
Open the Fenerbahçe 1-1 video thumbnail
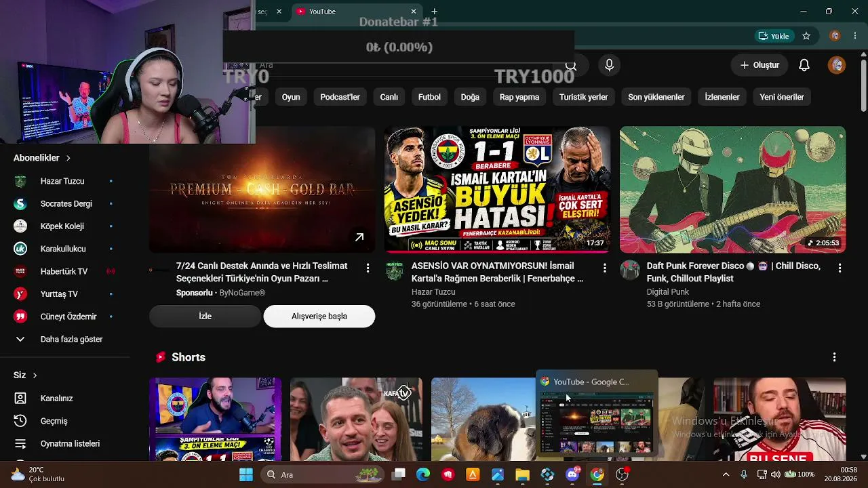coord(497,189)
